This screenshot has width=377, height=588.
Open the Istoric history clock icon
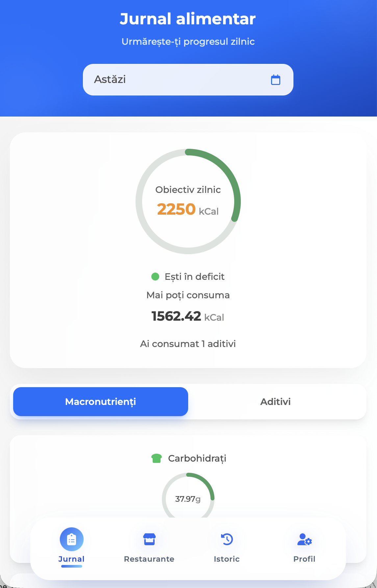pyautogui.click(x=227, y=539)
